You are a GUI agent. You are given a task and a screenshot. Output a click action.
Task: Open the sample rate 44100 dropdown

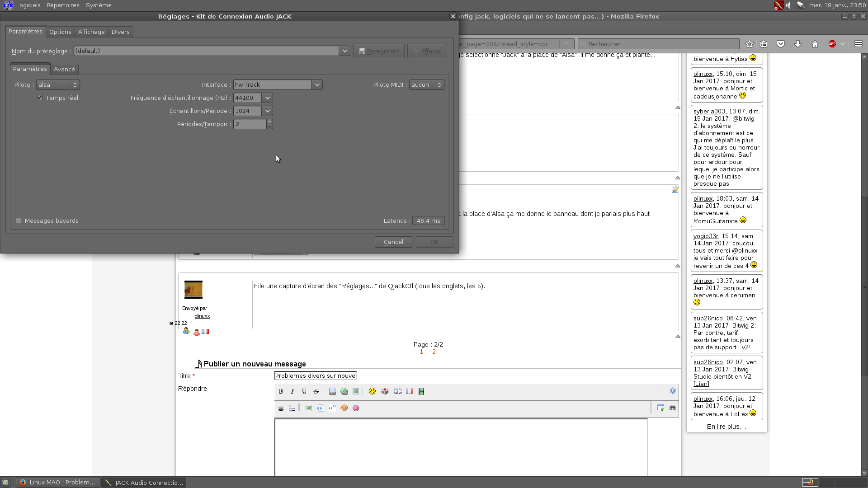tap(267, 98)
